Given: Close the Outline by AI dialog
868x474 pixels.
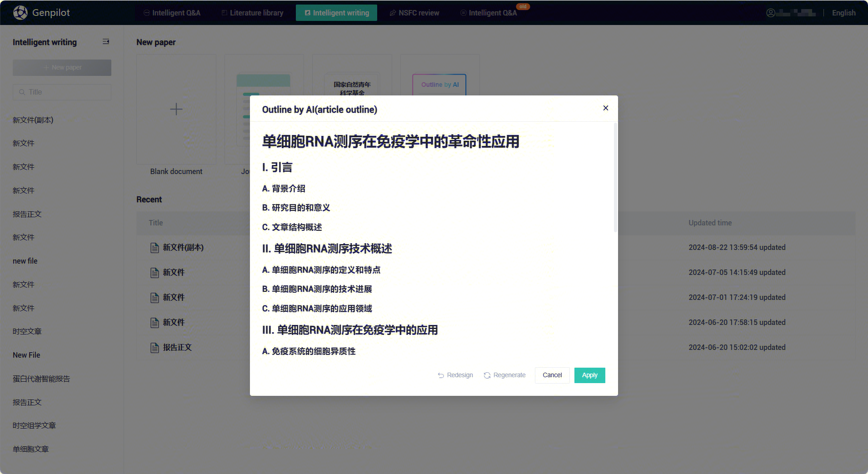Looking at the screenshot, I should pos(605,108).
